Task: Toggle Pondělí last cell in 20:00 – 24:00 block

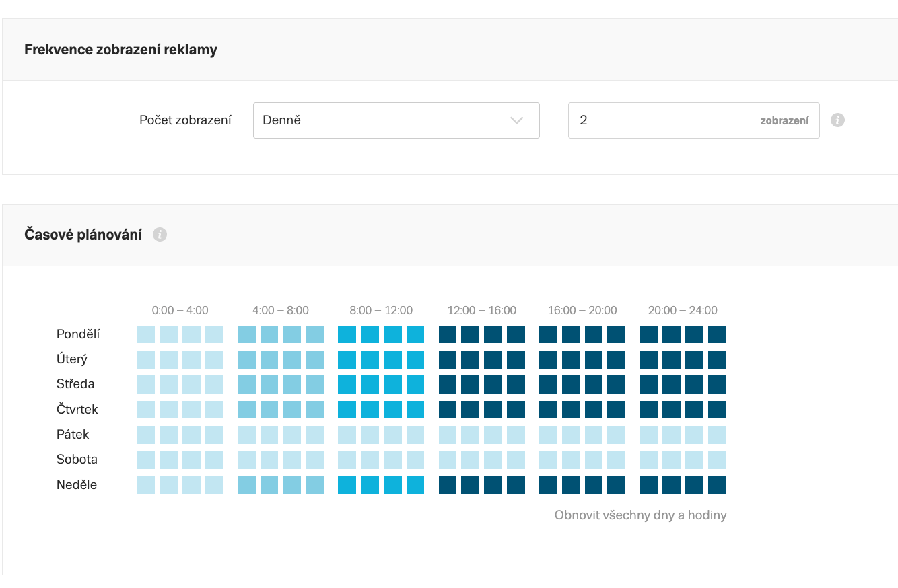Action: (x=717, y=334)
